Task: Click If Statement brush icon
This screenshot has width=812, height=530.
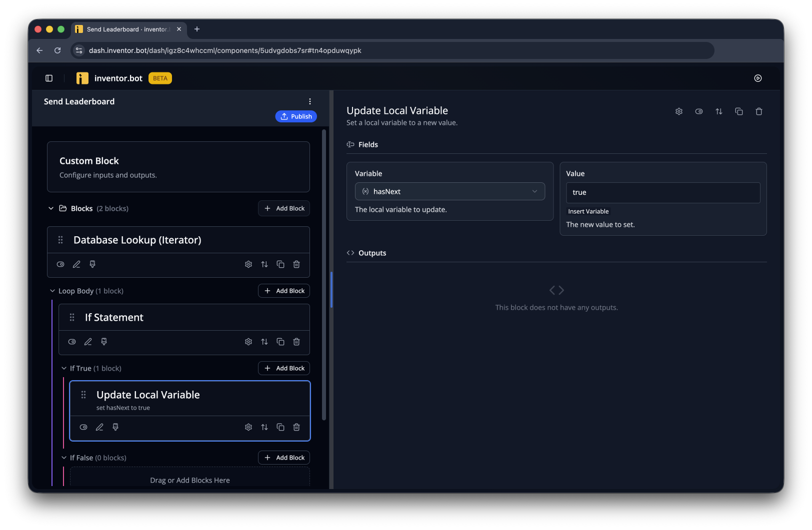Action: pos(104,342)
